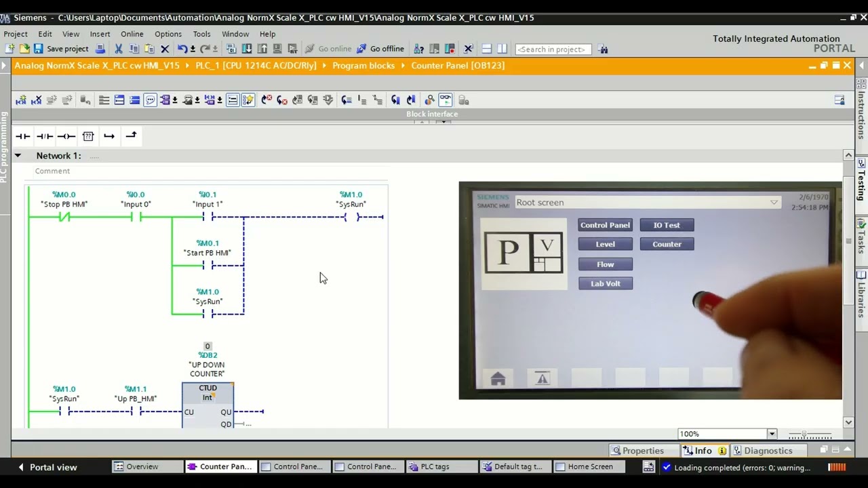Switch to the Home Screen editor tab
The height and width of the screenshot is (488, 868).
[x=590, y=467]
